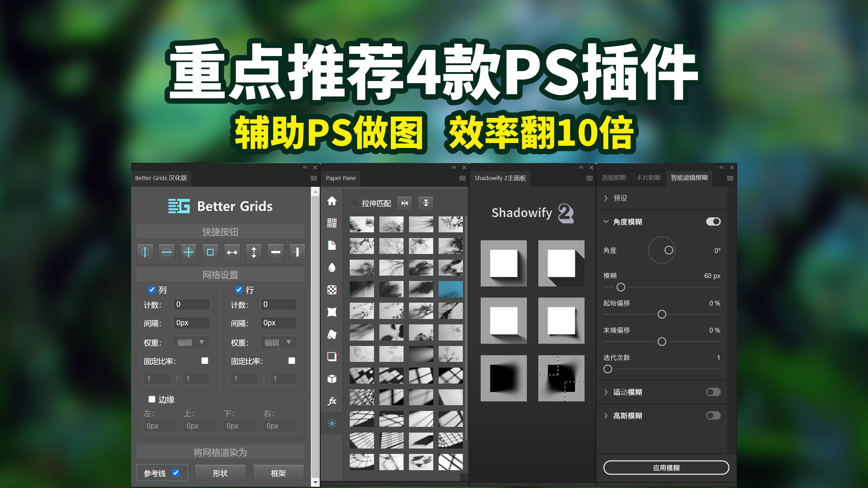
Task: Click the 应用模糊 apply blur button
Action: (666, 467)
